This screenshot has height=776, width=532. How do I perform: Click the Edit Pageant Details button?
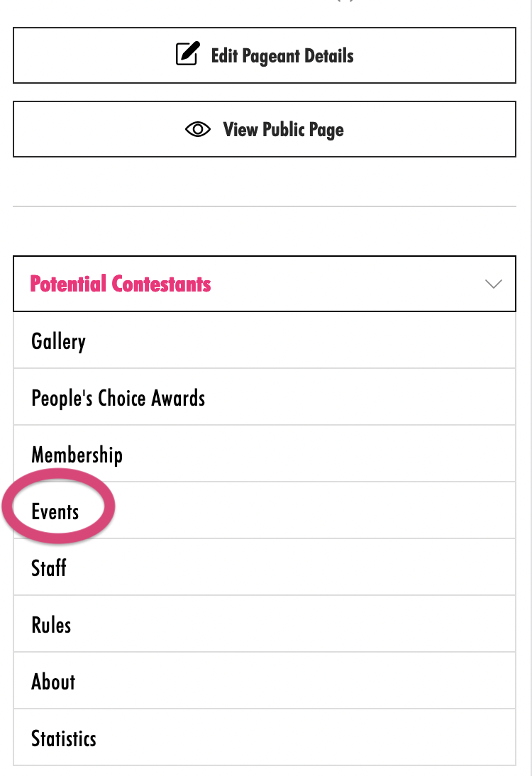tap(264, 55)
